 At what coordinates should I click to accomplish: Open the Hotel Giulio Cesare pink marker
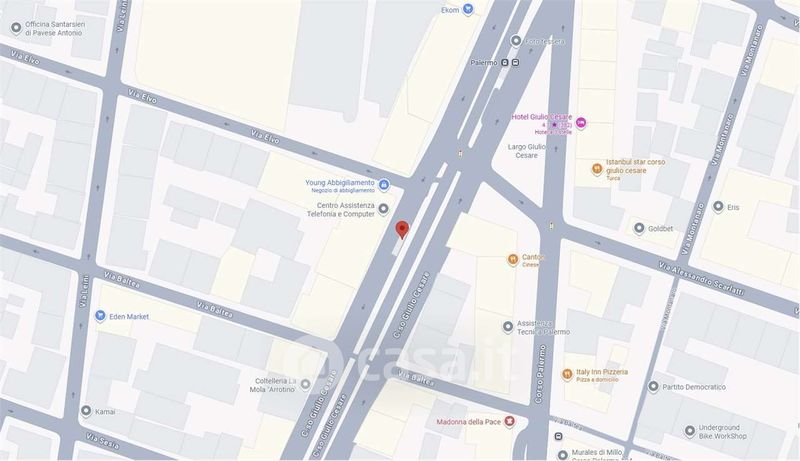point(581,123)
